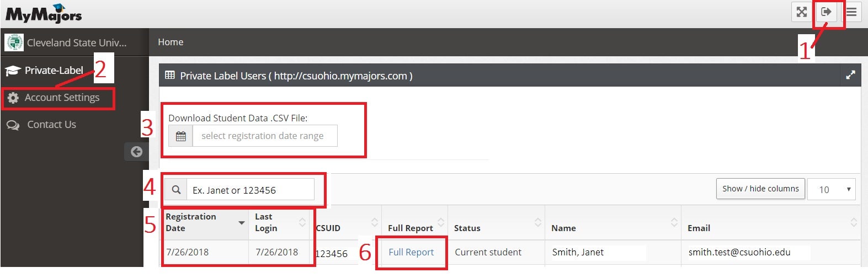Click the user search input field
868x278 pixels.
pos(251,190)
